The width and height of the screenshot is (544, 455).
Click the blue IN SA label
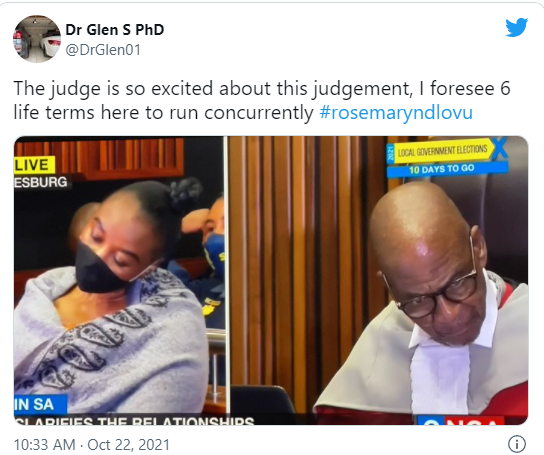pyautogui.click(x=40, y=404)
